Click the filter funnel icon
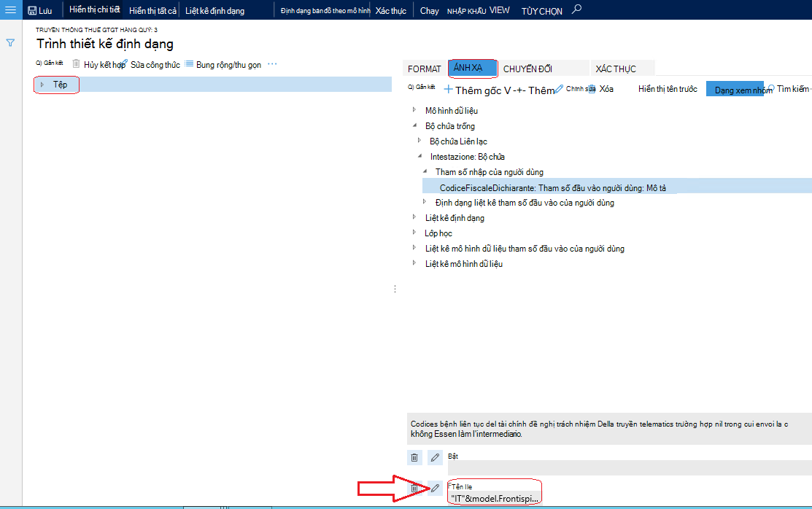This screenshot has width=812, height=509. (10, 43)
